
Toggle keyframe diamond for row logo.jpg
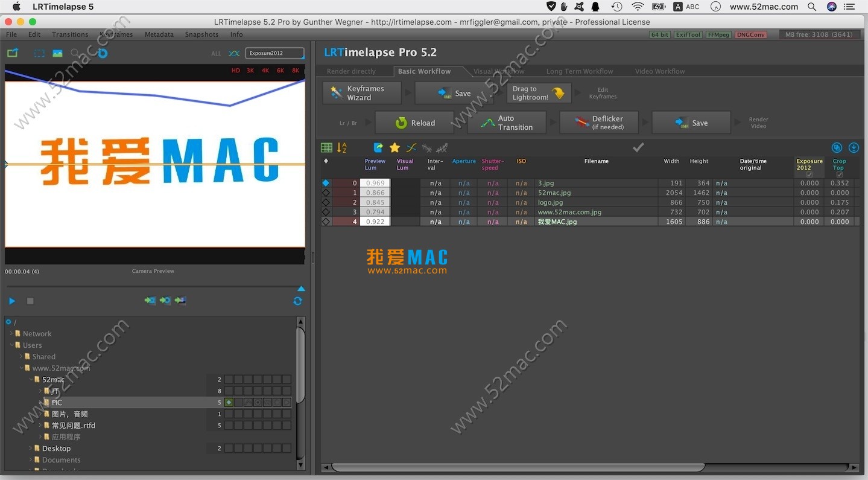click(x=326, y=202)
